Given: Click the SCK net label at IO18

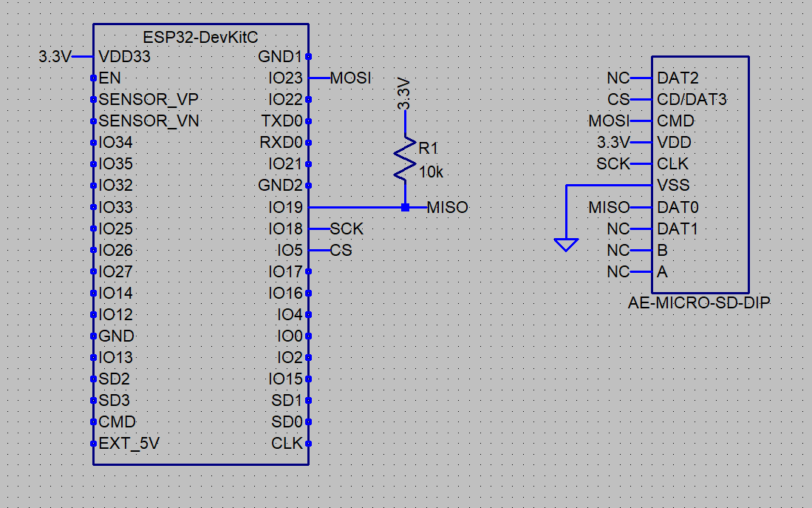Looking at the screenshot, I should 347,228.
